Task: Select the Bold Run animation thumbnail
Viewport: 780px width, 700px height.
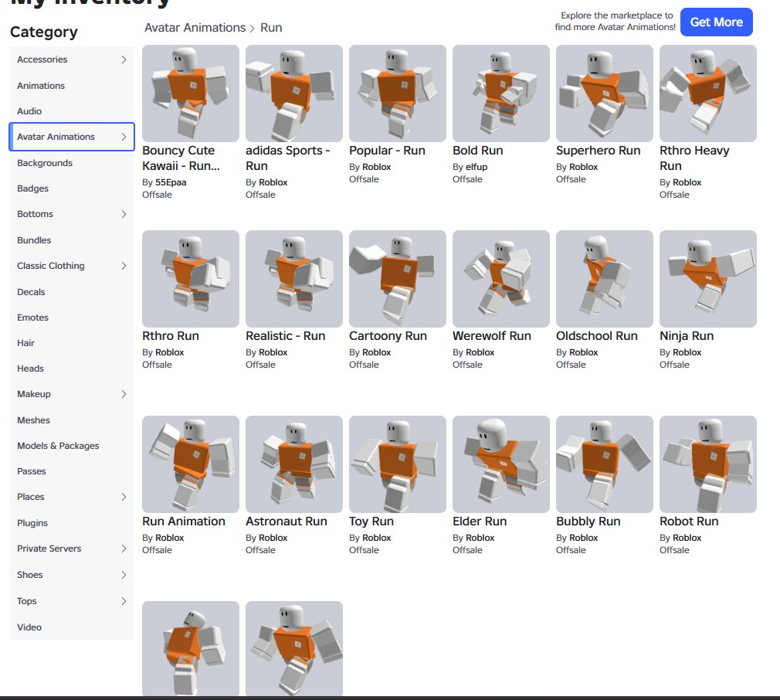Action: (501, 93)
